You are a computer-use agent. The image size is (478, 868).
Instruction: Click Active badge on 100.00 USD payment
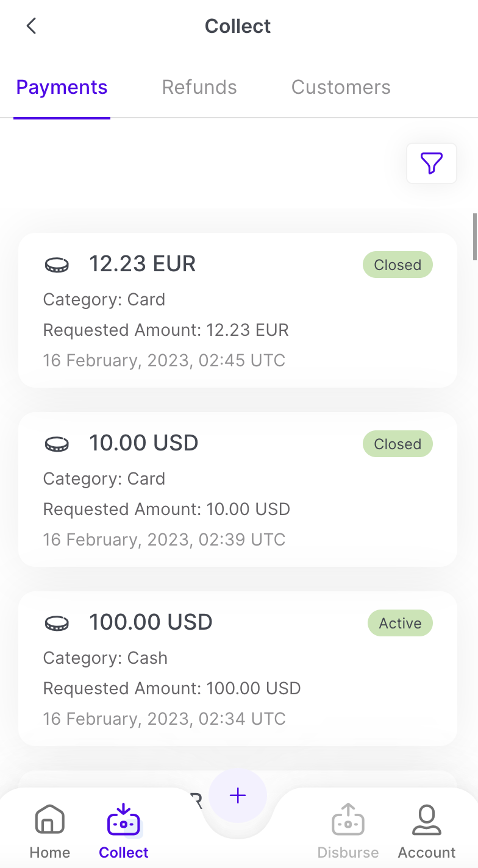(400, 624)
